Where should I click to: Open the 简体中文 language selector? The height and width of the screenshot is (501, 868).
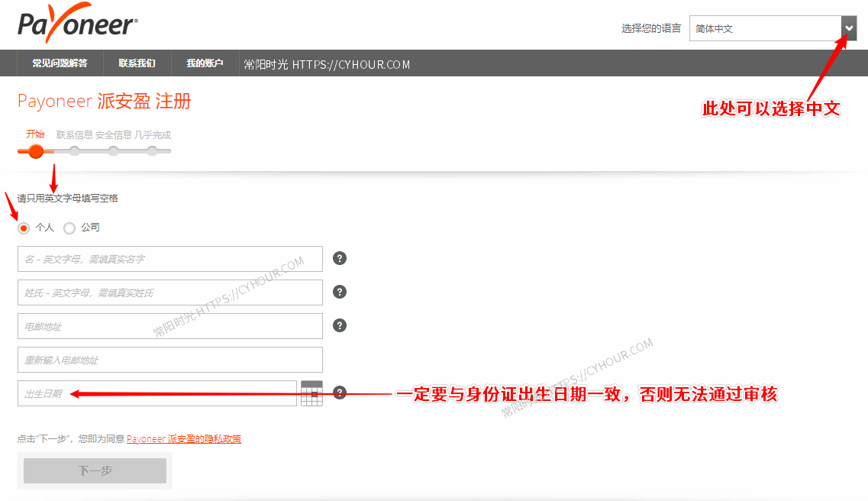(x=773, y=28)
